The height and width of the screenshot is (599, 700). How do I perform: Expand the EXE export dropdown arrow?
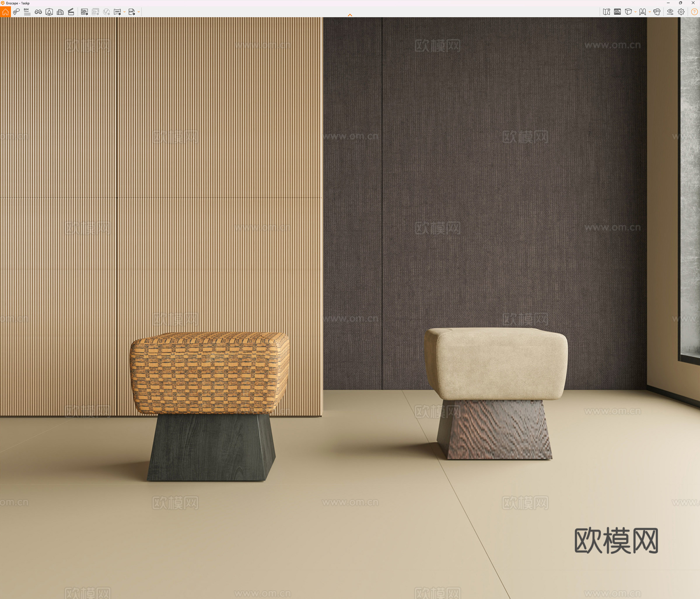pyautogui.click(x=139, y=12)
